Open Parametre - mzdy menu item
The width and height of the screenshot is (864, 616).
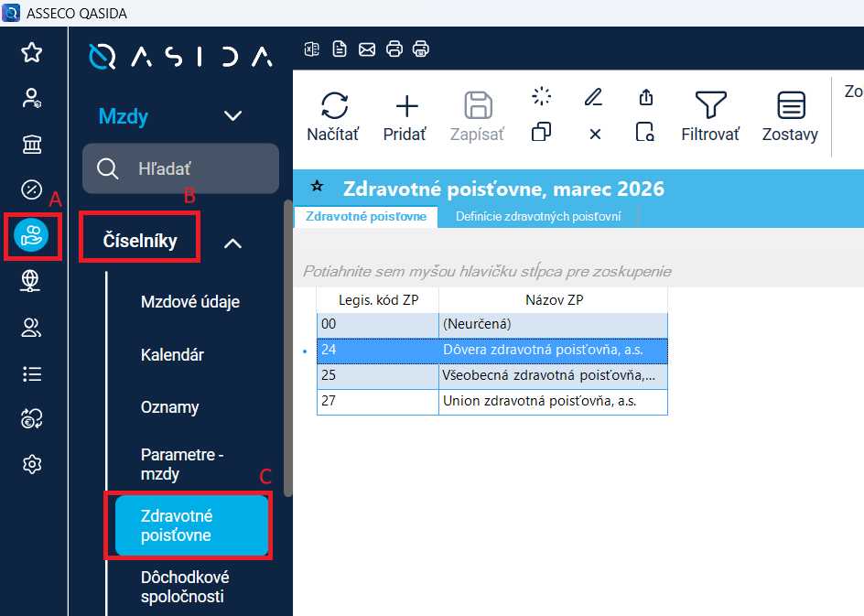coord(182,464)
